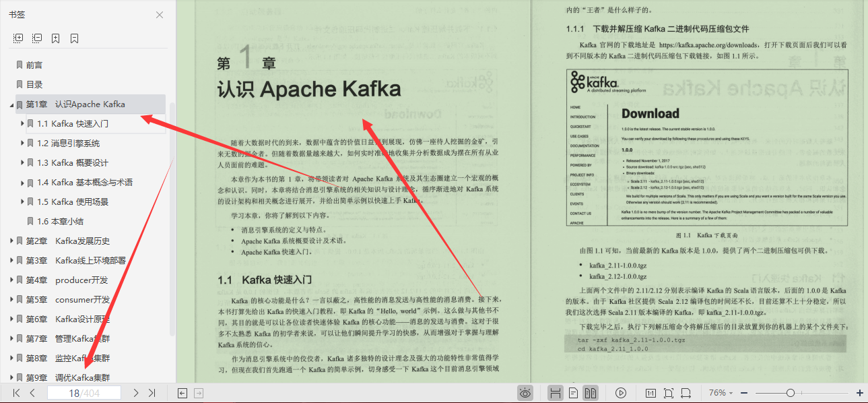Go to bookmark 1.6 本章小结

point(60,221)
